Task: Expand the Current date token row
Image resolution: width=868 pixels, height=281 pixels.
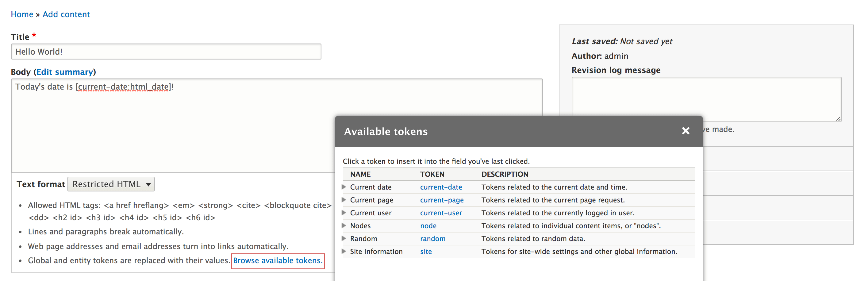Action: [344, 187]
